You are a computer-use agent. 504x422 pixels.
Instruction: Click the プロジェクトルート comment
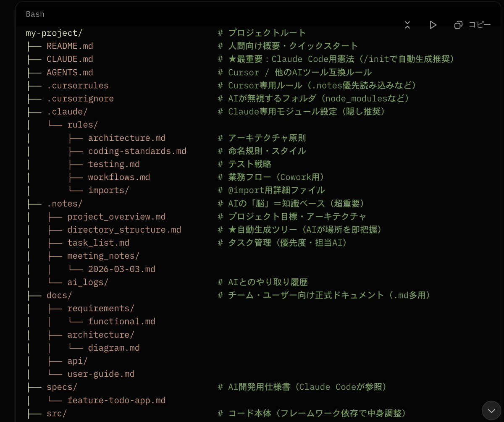pos(262,33)
